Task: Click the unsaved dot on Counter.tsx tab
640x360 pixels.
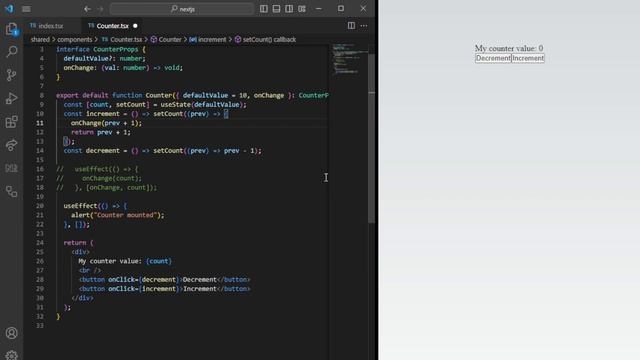Action: (135, 26)
